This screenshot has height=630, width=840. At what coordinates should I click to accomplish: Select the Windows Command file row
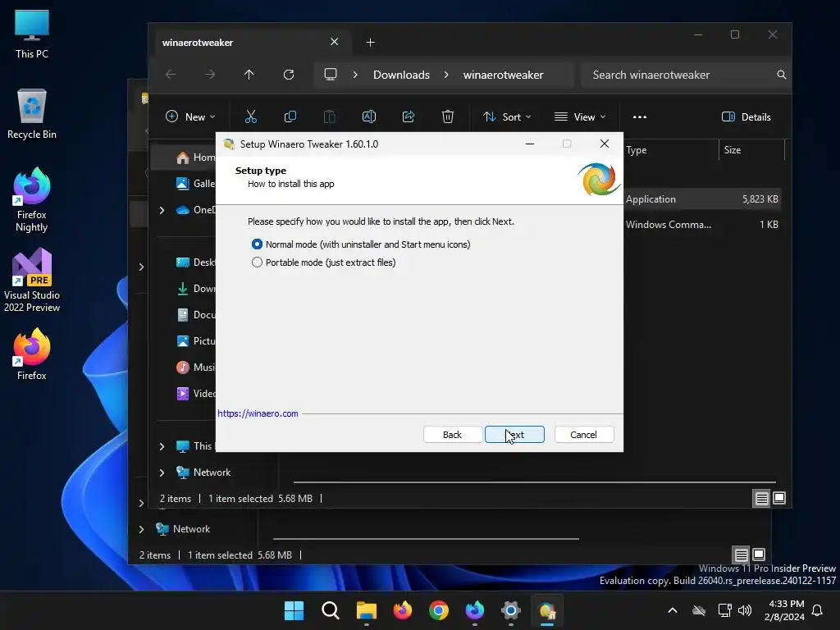point(702,225)
